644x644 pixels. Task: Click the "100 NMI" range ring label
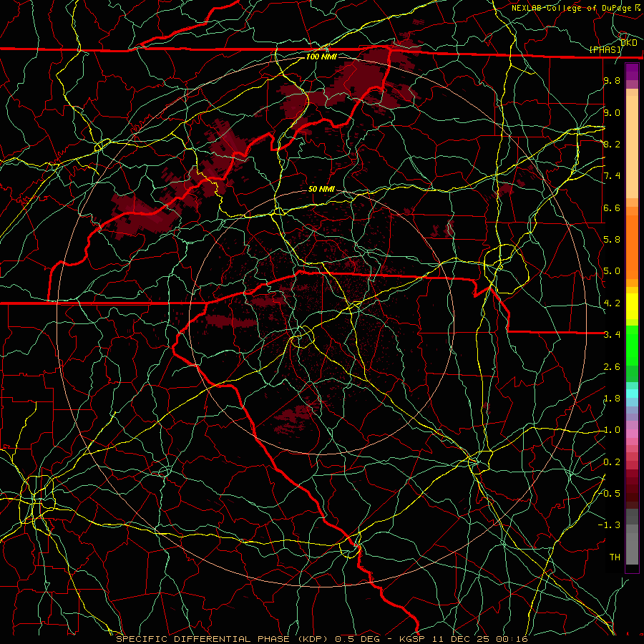(x=321, y=57)
